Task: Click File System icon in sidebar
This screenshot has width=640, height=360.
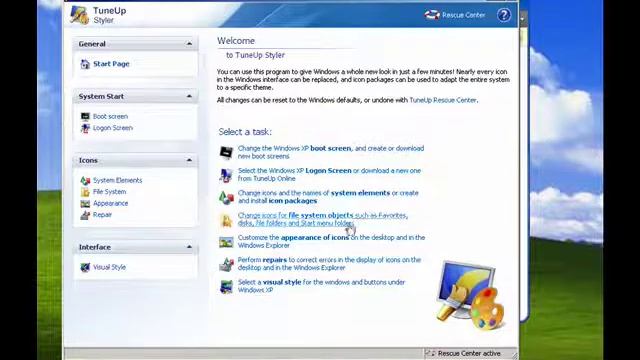Action: (x=85, y=192)
